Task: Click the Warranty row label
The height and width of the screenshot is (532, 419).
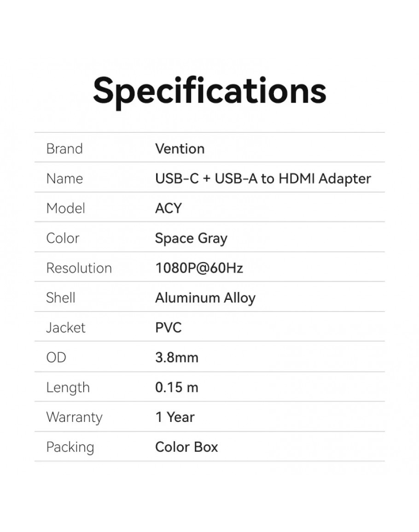Action: pos(74,417)
